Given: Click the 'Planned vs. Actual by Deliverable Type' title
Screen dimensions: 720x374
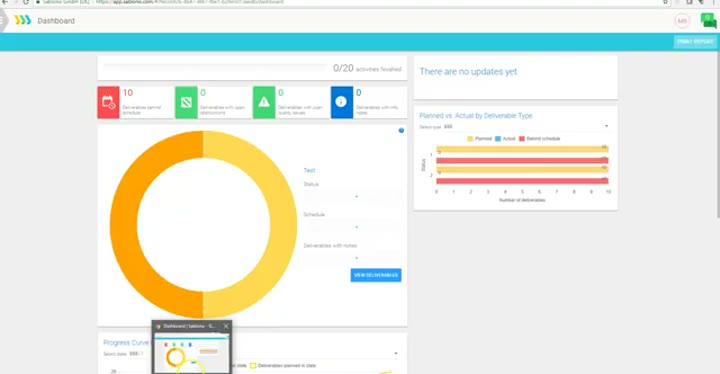Looking at the screenshot, I should click(x=476, y=116).
